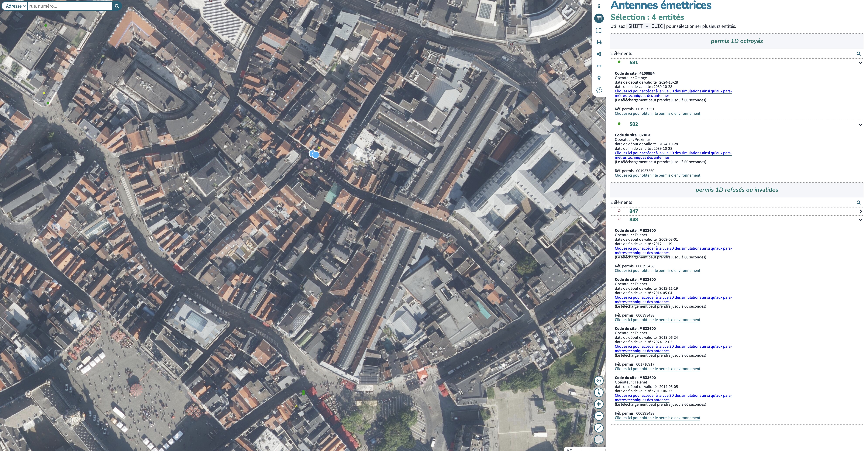Switch basemap using round thumbnail

click(599, 440)
